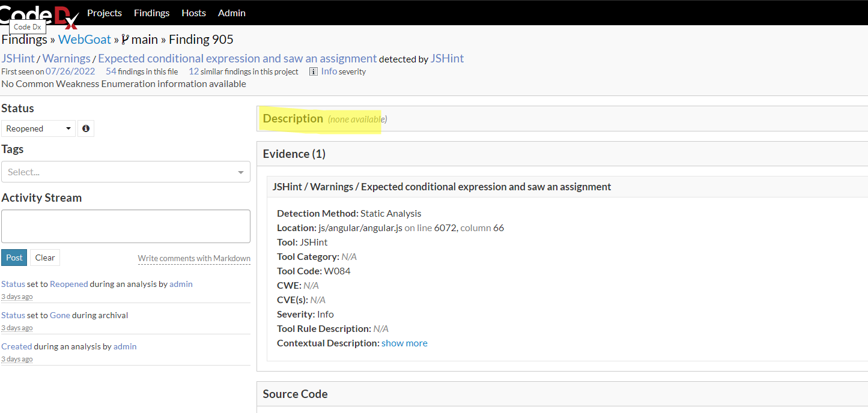Click the branch icon beside main

(x=125, y=40)
